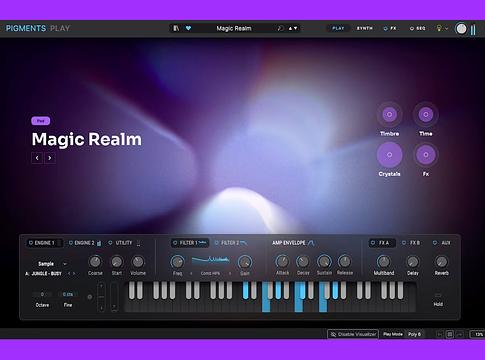Go to next preset with right arrow button
The image size is (485, 360).
[x=50, y=158]
